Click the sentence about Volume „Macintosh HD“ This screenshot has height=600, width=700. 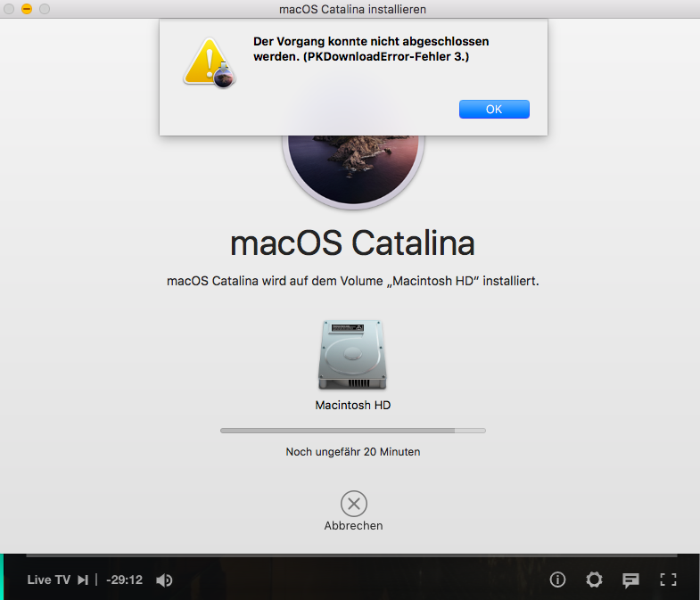[x=353, y=281]
